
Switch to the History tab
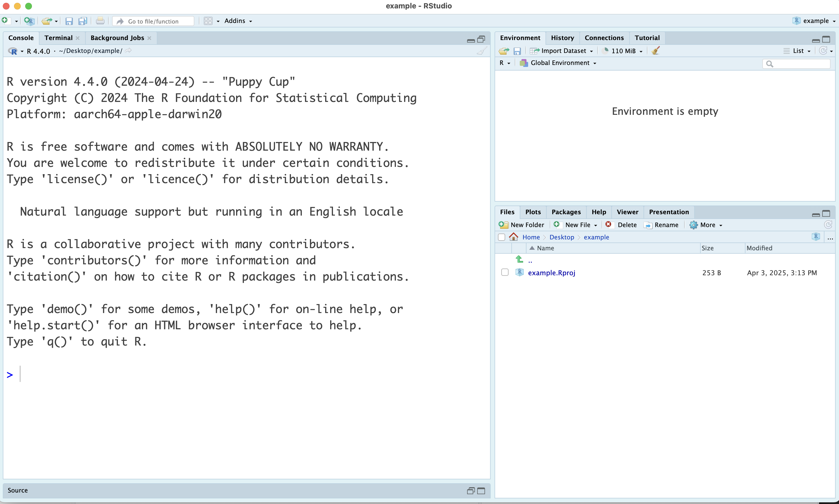562,38
